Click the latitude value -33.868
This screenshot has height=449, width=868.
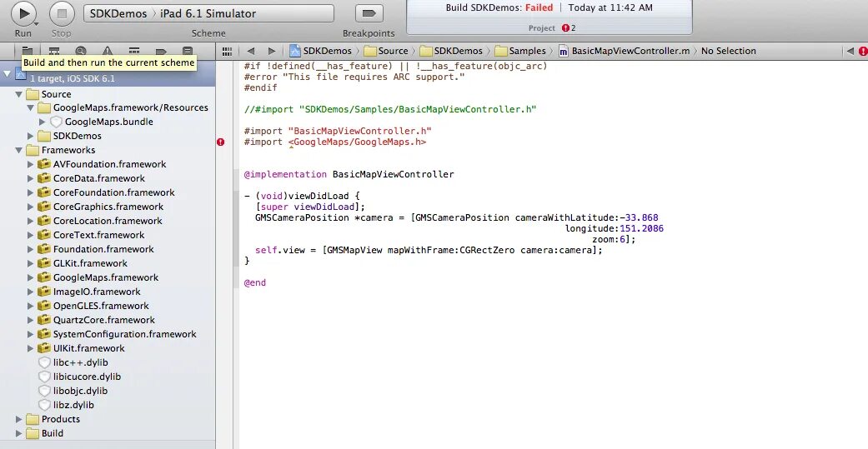639,217
